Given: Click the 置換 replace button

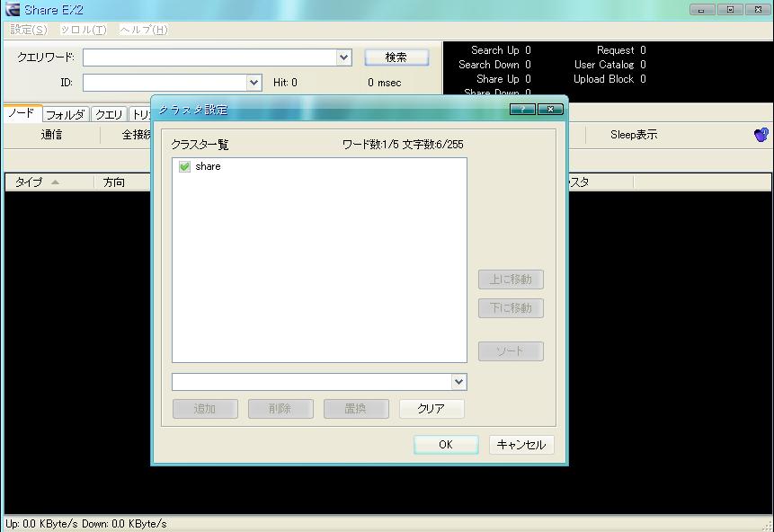Looking at the screenshot, I should 356,409.
